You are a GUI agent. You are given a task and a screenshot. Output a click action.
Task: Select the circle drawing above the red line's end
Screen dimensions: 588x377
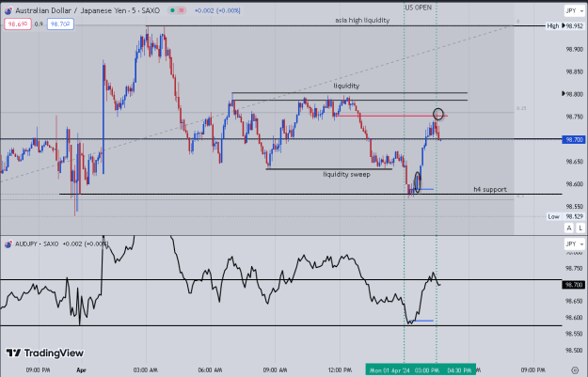point(438,114)
